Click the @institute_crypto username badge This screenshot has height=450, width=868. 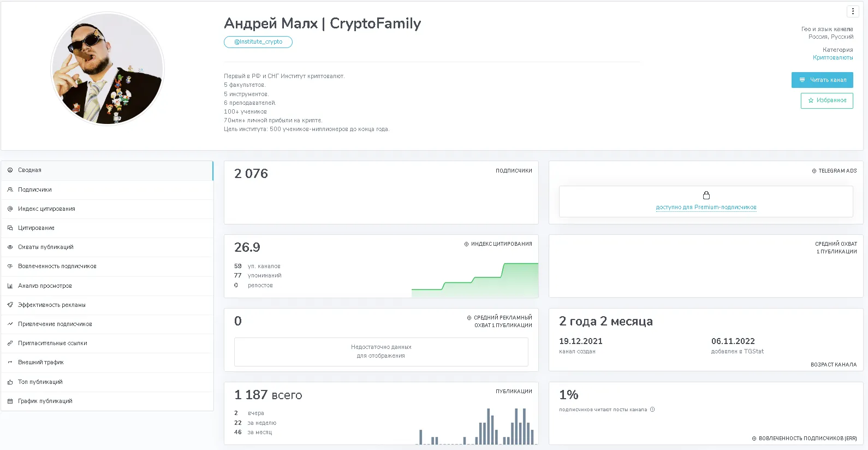pyautogui.click(x=258, y=42)
